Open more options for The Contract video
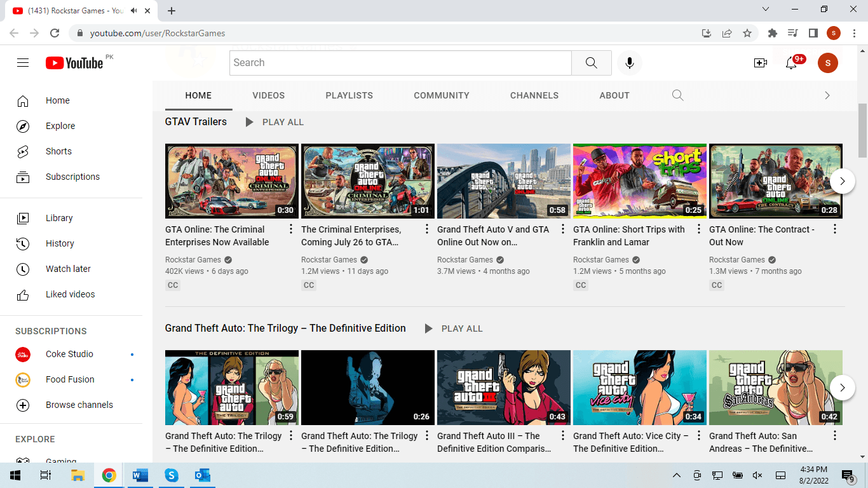This screenshot has width=868, height=488. tap(835, 229)
